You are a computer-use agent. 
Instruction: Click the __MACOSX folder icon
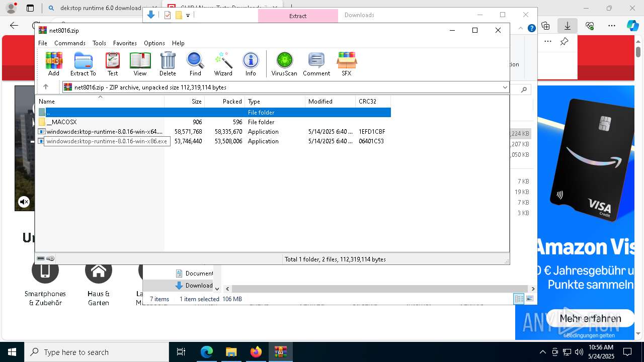(x=42, y=122)
